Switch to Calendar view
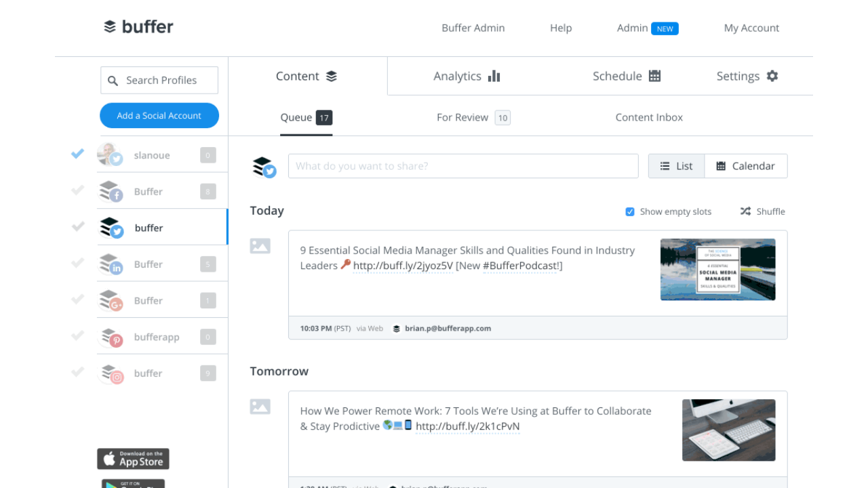 click(x=746, y=166)
